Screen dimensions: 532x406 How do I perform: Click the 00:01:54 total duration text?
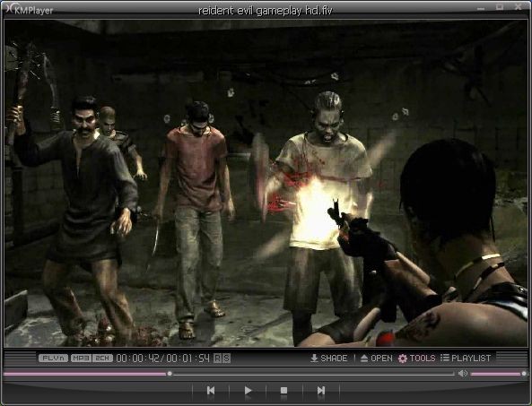click(188, 358)
